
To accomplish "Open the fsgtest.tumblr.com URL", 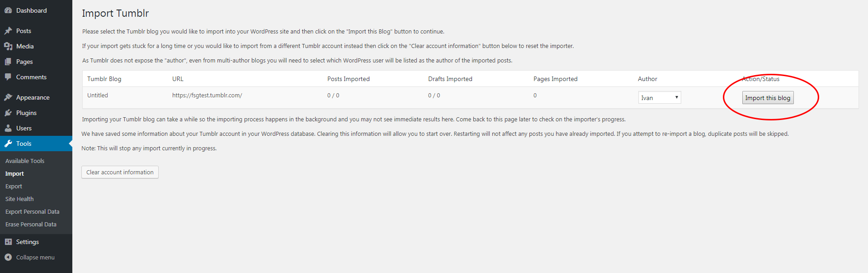I will 207,95.
